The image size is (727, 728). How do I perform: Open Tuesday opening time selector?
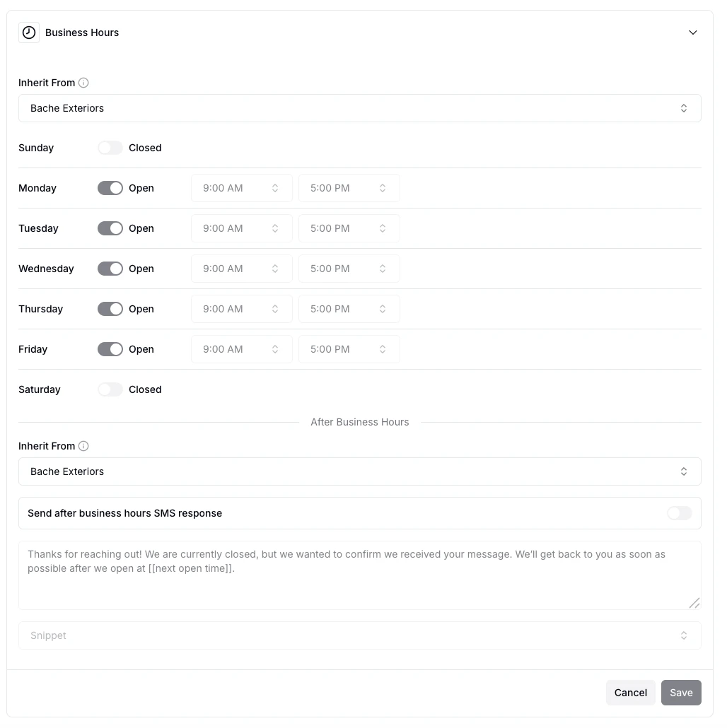coord(242,228)
